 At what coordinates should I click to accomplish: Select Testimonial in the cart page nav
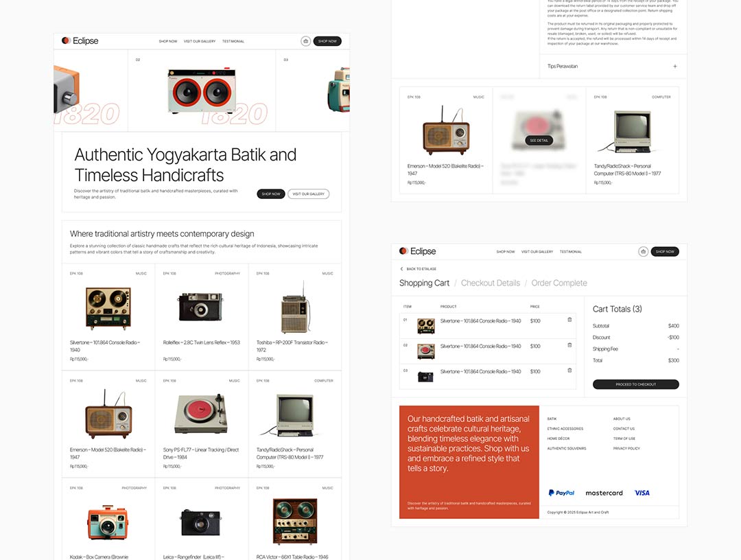click(x=570, y=252)
